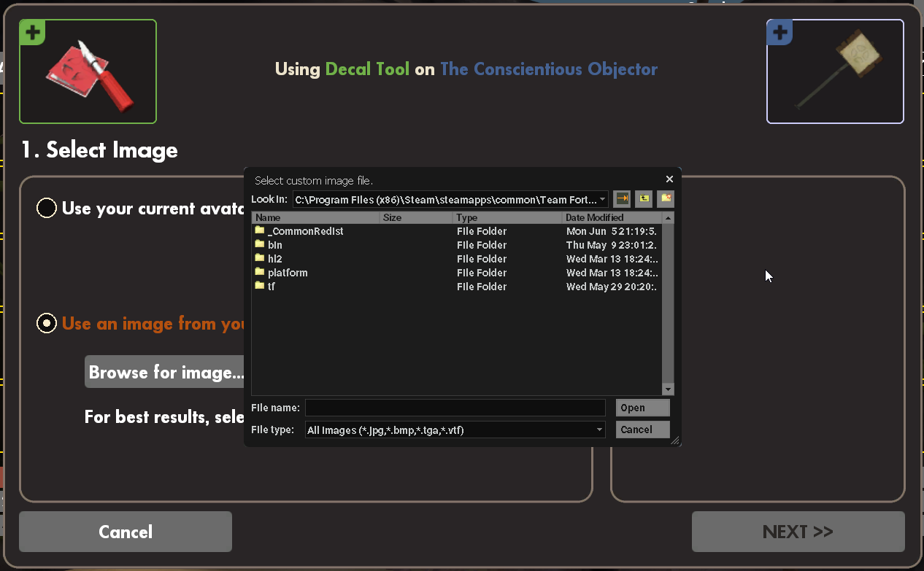The width and height of the screenshot is (924, 571).
Task: Click 'Decal Tool' in the heading
Action: click(369, 69)
